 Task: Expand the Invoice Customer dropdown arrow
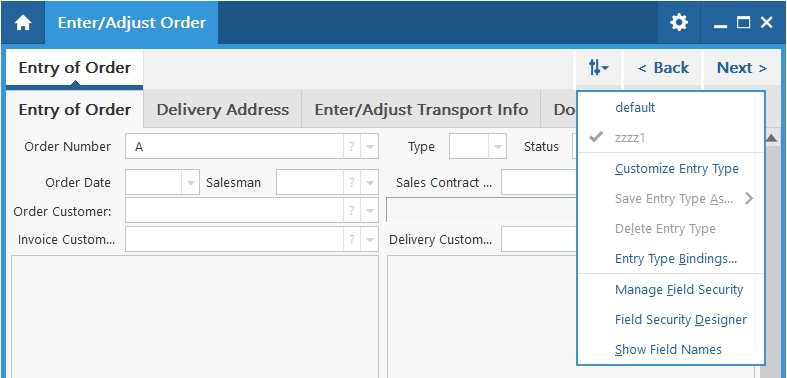click(x=369, y=239)
